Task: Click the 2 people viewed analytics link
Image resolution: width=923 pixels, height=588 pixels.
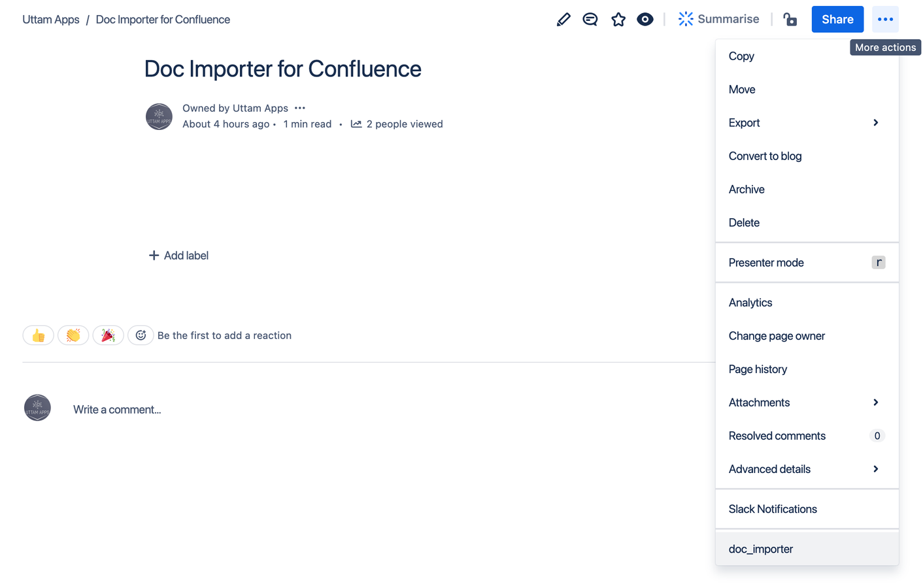Action: (397, 124)
